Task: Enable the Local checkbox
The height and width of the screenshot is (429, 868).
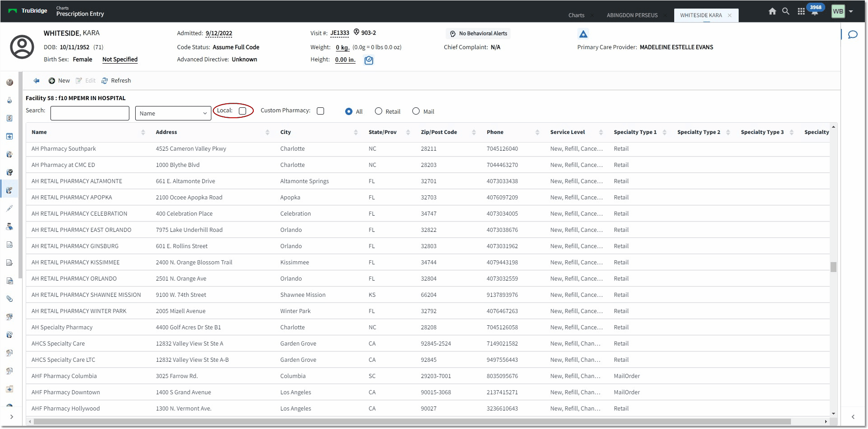Action: [x=242, y=111]
